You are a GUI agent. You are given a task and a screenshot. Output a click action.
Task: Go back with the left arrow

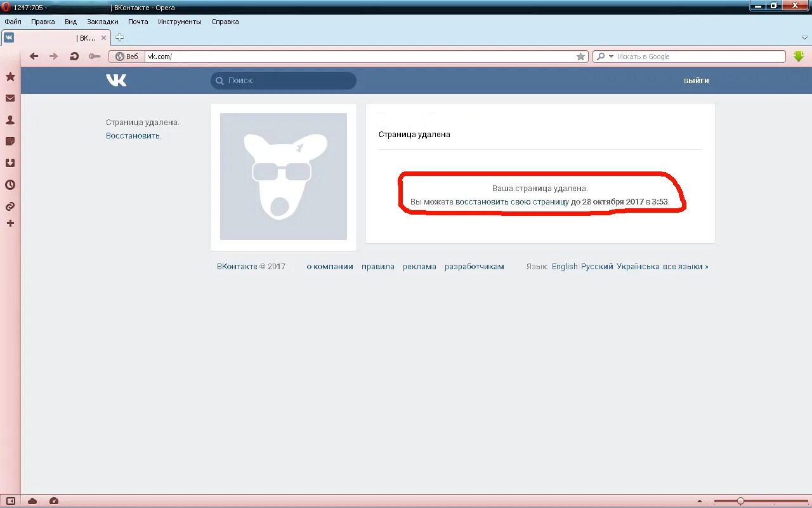[34, 57]
